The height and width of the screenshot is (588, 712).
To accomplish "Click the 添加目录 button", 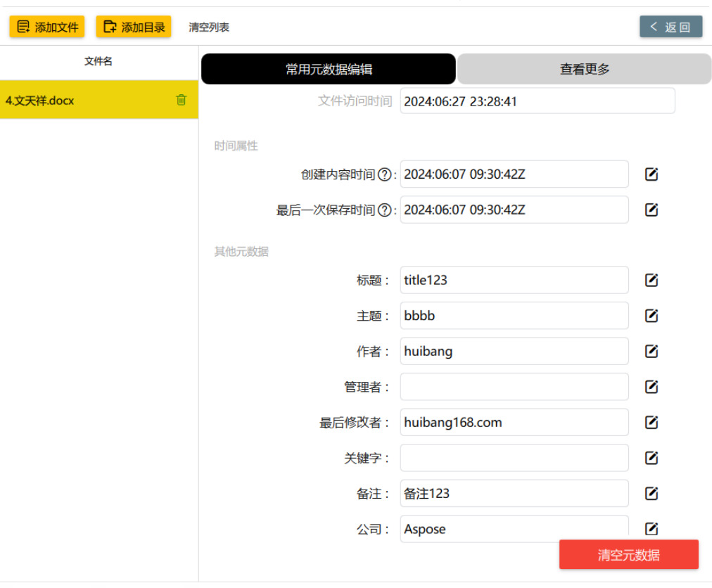I will pyautogui.click(x=134, y=26).
